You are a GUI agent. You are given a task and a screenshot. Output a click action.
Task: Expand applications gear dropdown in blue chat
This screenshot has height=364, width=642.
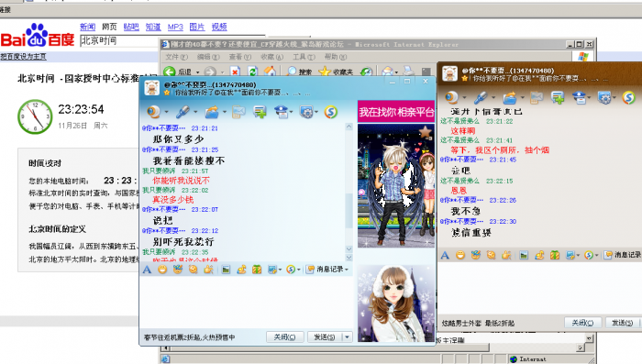316,112
